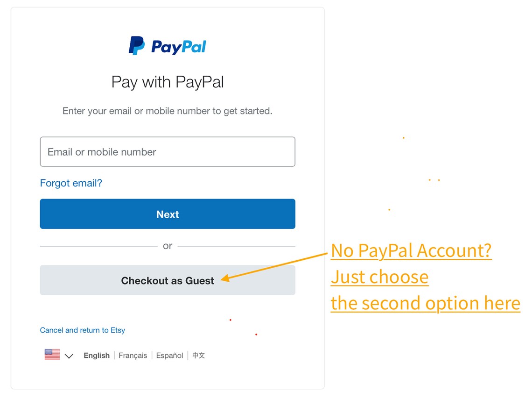The width and height of the screenshot is (532, 399).
Task: Click the 'or' divider text
Action: click(168, 246)
